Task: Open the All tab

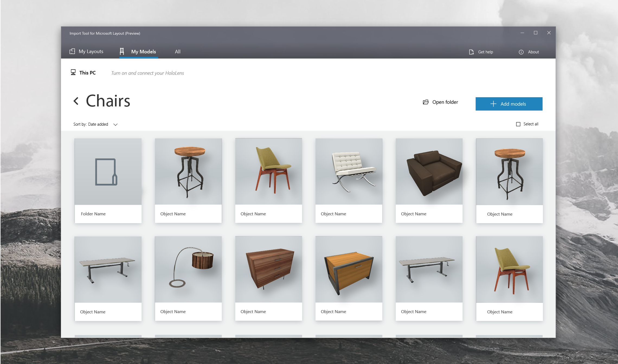Action: click(178, 51)
